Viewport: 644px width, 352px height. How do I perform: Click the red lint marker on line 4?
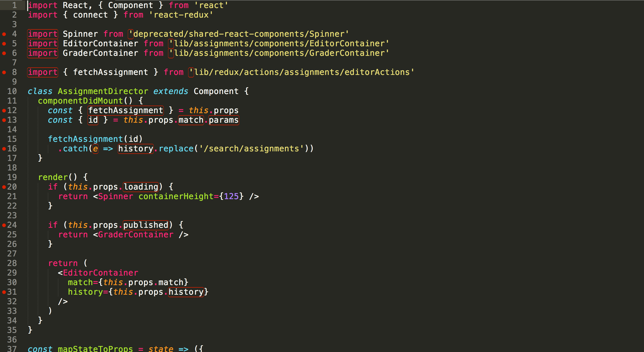(x=4, y=34)
